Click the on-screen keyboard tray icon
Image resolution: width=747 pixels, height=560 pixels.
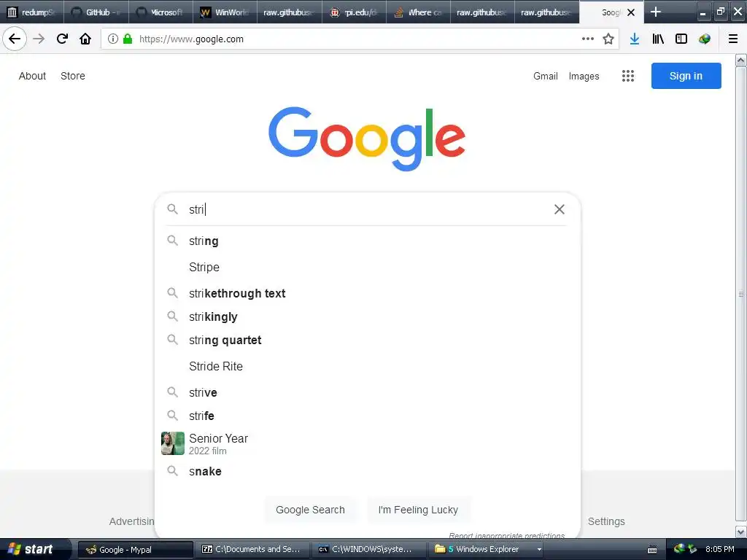[x=652, y=550]
